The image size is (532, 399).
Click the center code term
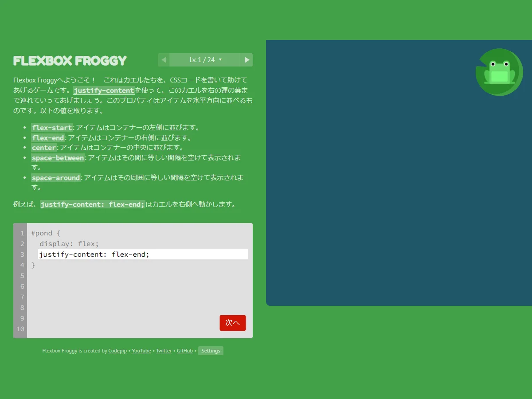[x=44, y=148]
